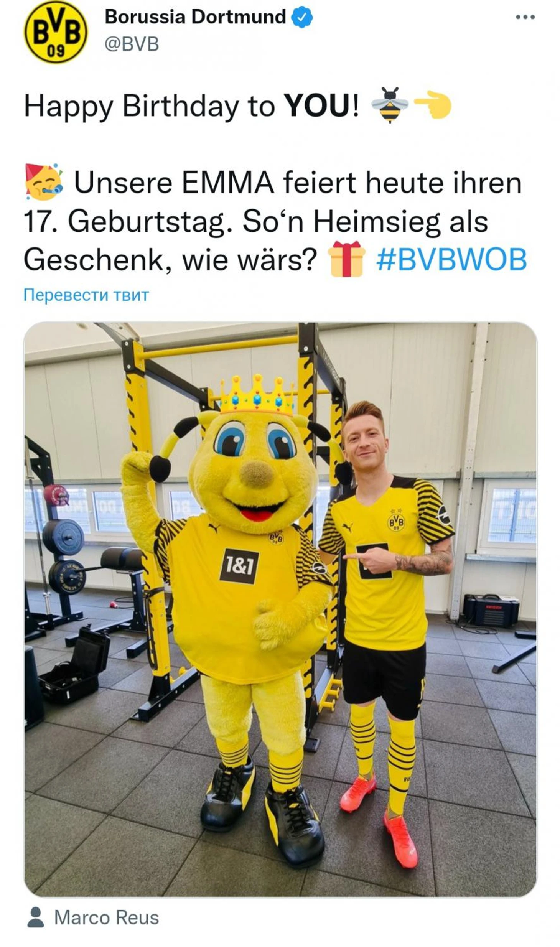The width and height of the screenshot is (560, 947).
Task: Click the party face emoji
Action: click(44, 182)
